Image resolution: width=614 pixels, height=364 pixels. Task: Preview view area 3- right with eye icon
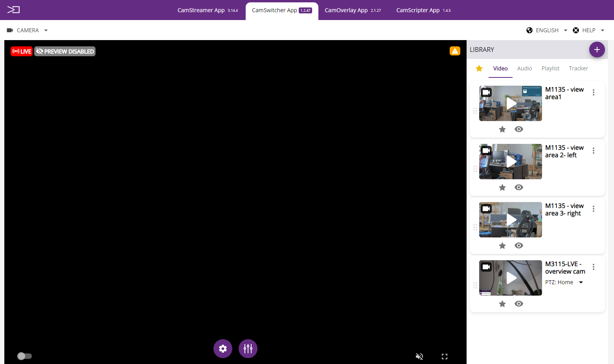tap(519, 246)
